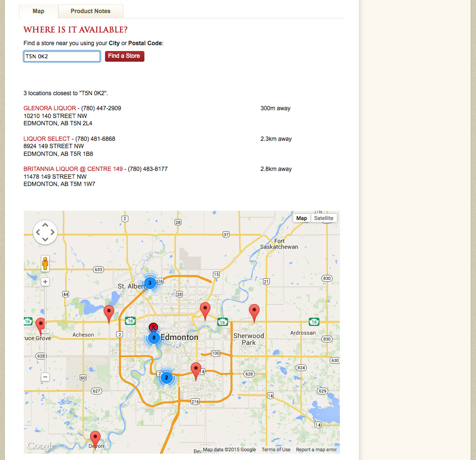476x460 pixels.
Task: Click the Report a map error link
Action: pos(317,450)
